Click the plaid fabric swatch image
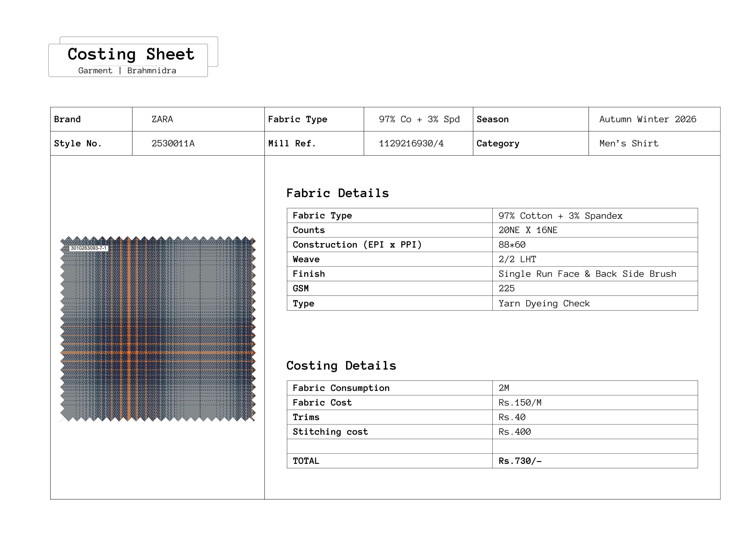The width and height of the screenshot is (756, 534). click(x=158, y=329)
